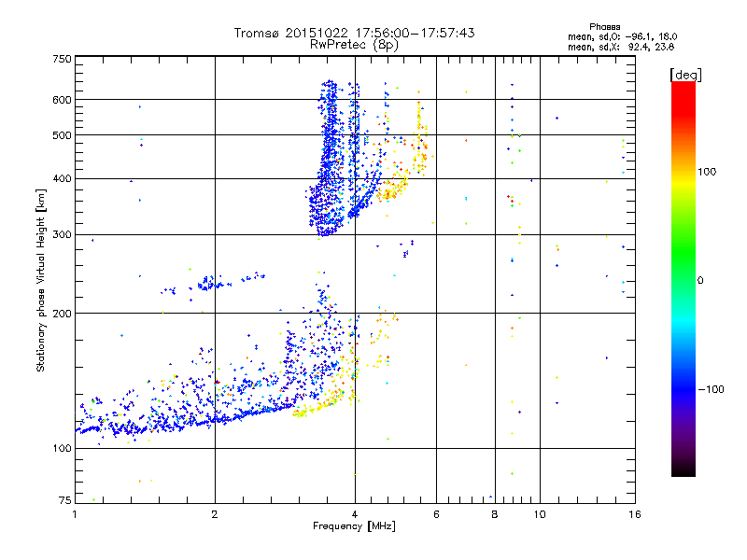
Task: Click the x-axis tick label '2'
Action: click(x=215, y=514)
